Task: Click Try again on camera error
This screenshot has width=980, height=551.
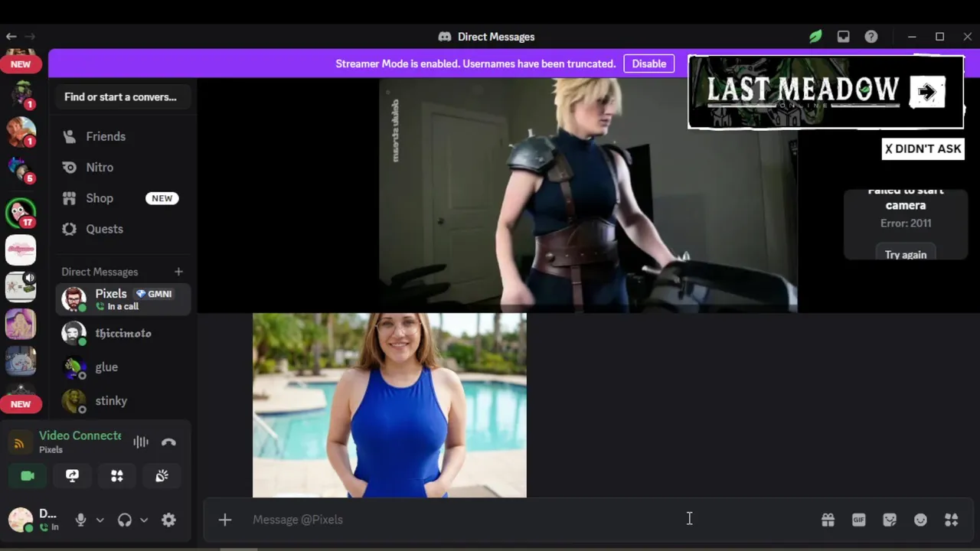Action: (x=906, y=254)
